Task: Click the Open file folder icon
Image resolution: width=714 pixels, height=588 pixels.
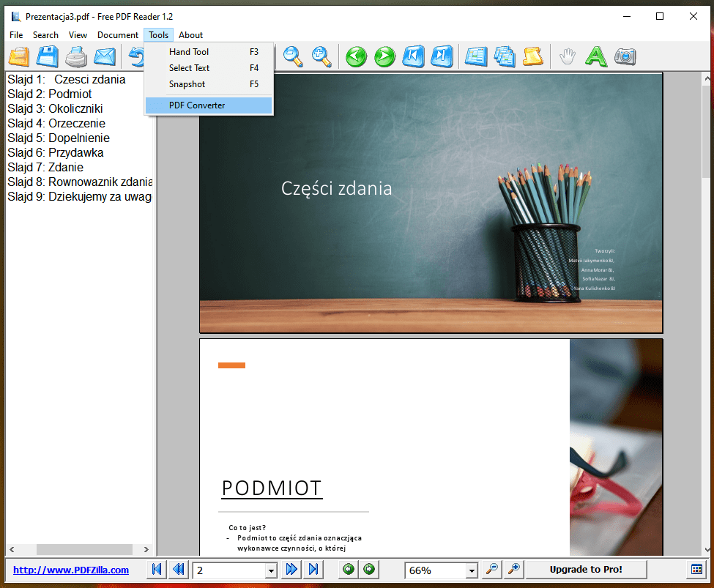Action: click(18, 57)
